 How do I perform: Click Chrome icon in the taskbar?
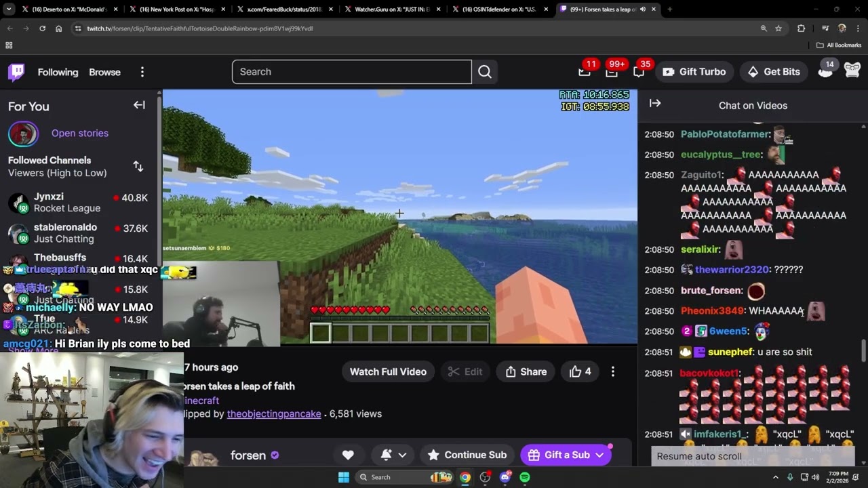[x=465, y=477]
